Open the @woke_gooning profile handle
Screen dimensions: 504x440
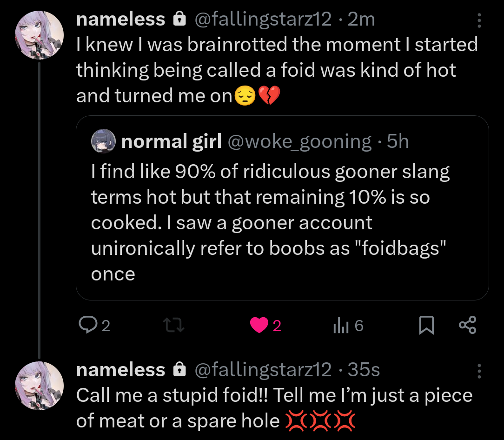pyautogui.click(x=299, y=141)
